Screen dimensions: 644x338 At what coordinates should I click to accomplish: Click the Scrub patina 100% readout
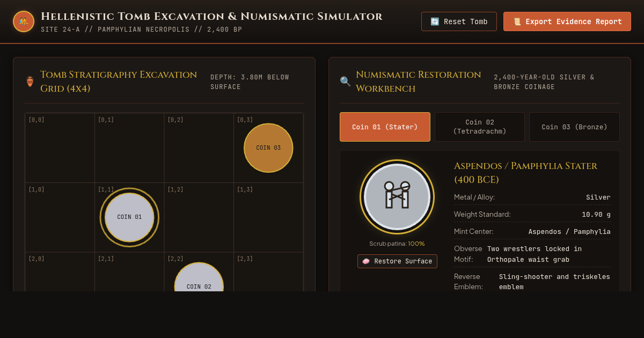pos(397,244)
